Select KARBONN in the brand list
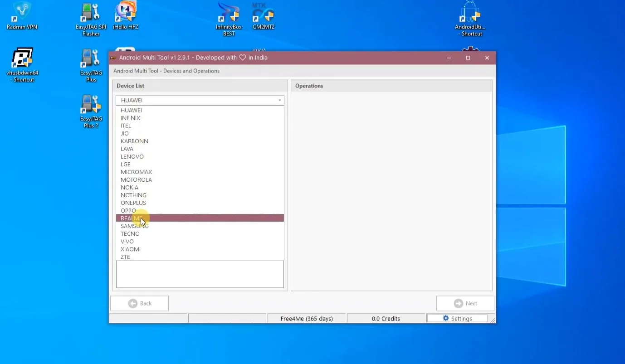 [x=200, y=141]
